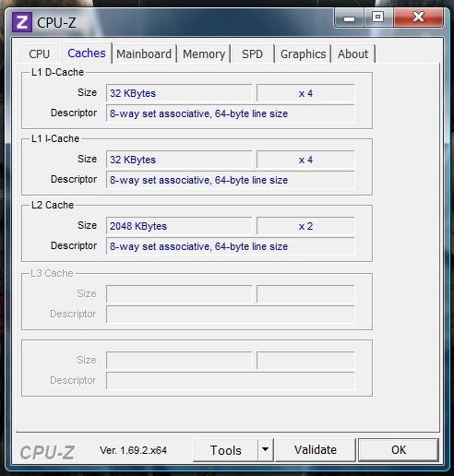Click the empty L3 Cache descriptor field
The image size is (454, 476).
(231, 315)
